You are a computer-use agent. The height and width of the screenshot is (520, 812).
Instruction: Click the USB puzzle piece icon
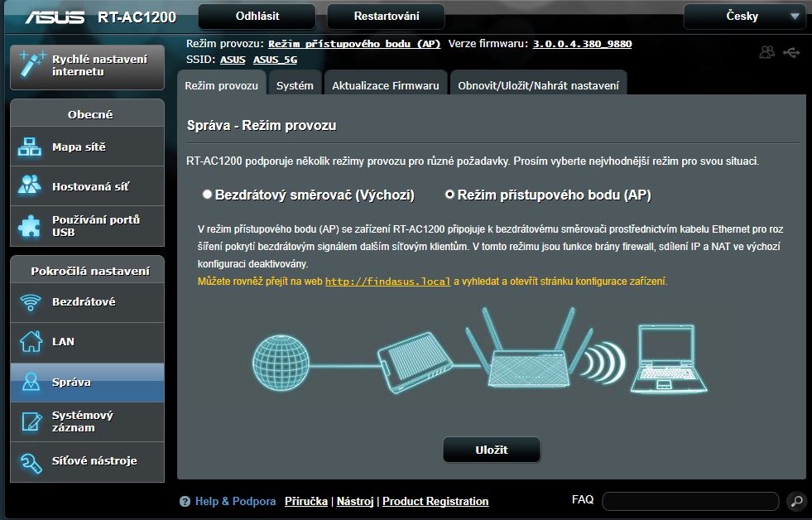30,226
